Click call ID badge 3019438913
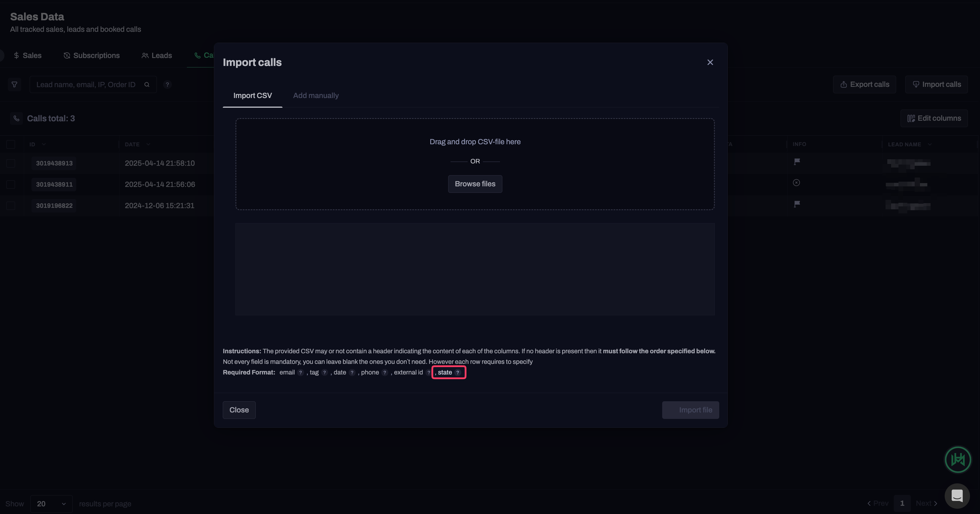Viewport: 980px width, 514px height. [54, 163]
